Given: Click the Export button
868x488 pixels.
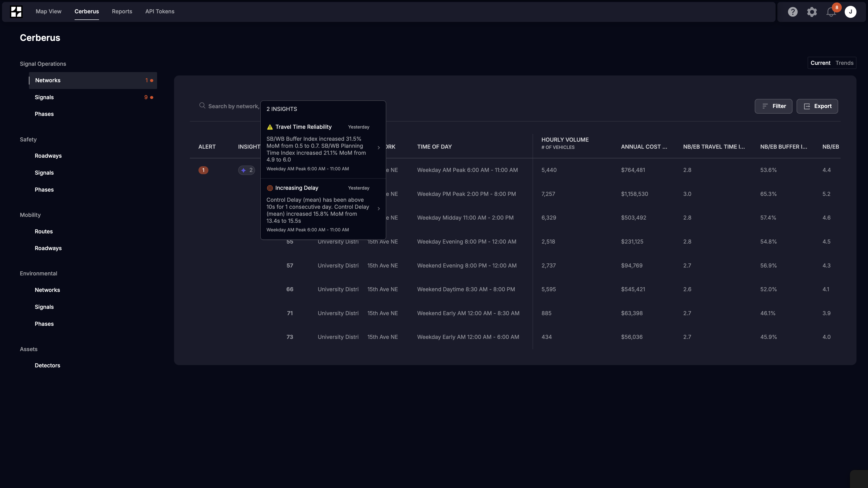Looking at the screenshot, I should [817, 106].
